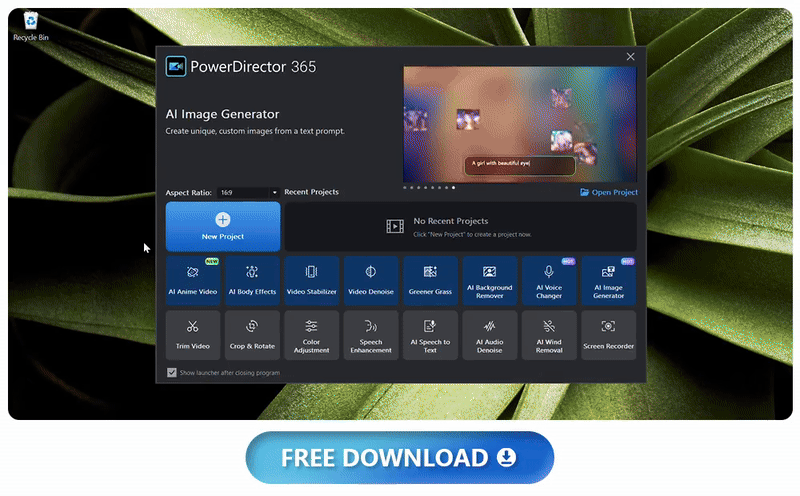Open AI Voice Changer
Image resolution: width=800 pixels, height=496 pixels.
pyautogui.click(x=549, y=281)
